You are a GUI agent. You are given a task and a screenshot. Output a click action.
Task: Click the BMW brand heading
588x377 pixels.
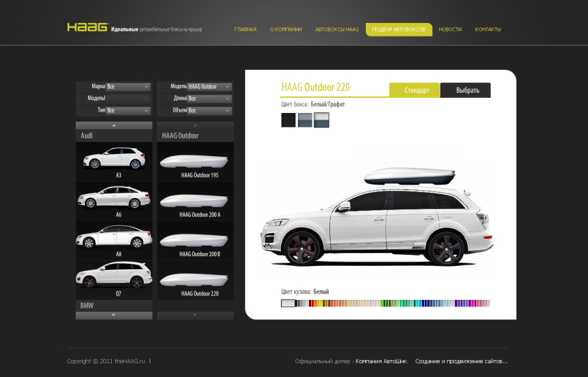pos(114,305)
